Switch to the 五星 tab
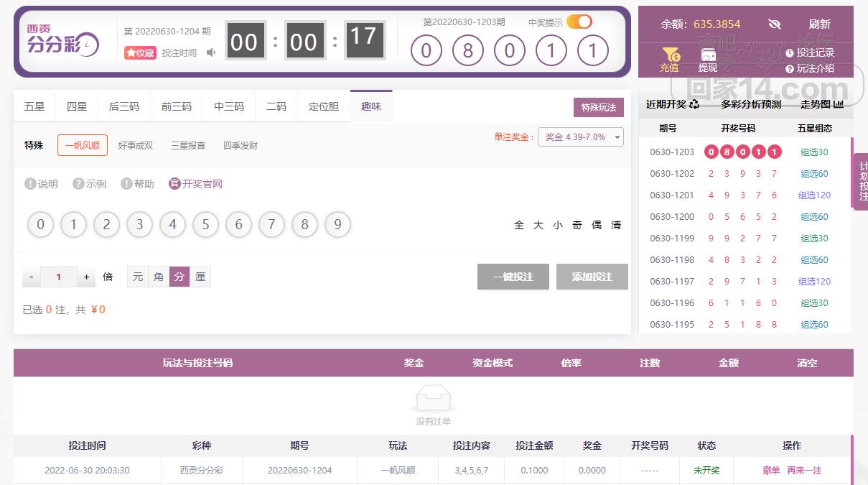Viewport: 868px width, 485px height. pyautogui.click(x=34, y=106)
